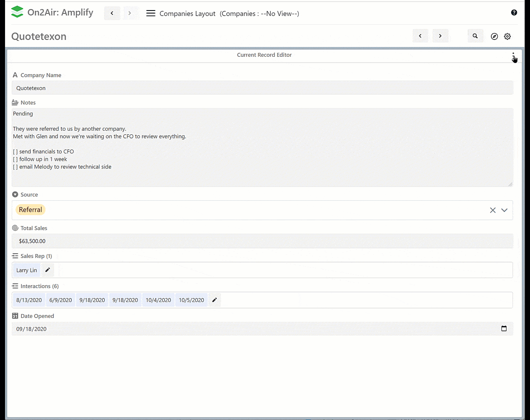Open the hamburger layout menu
Screen dimensions: 530x420
coord(151,13)
